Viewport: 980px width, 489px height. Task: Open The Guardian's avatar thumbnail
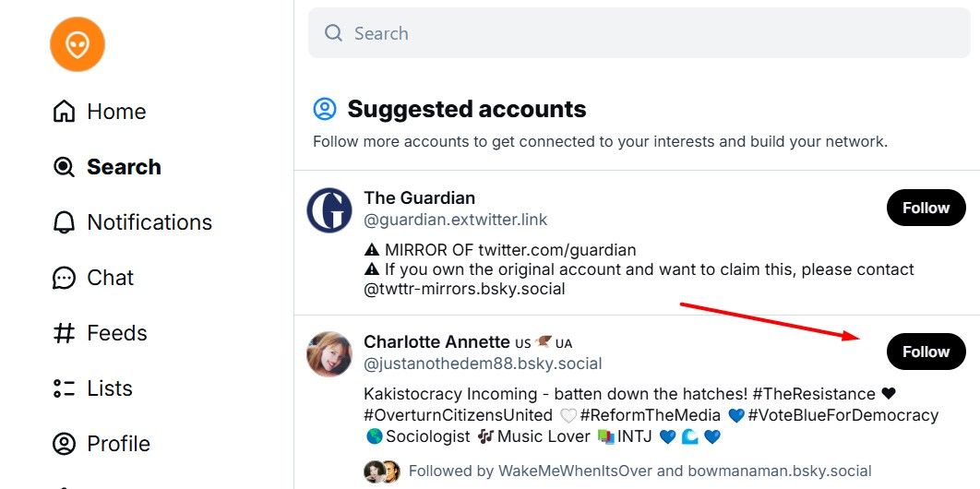pos(329,210)
